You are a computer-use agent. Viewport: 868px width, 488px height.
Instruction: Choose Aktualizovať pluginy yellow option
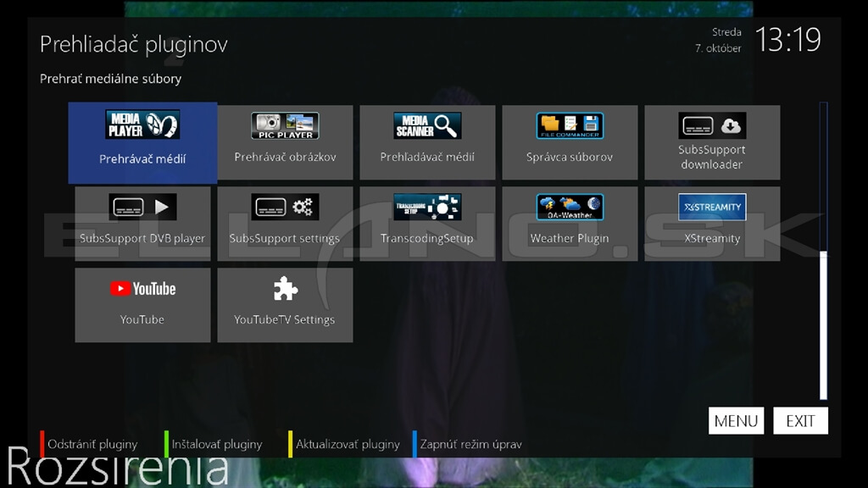pos(348,444)
